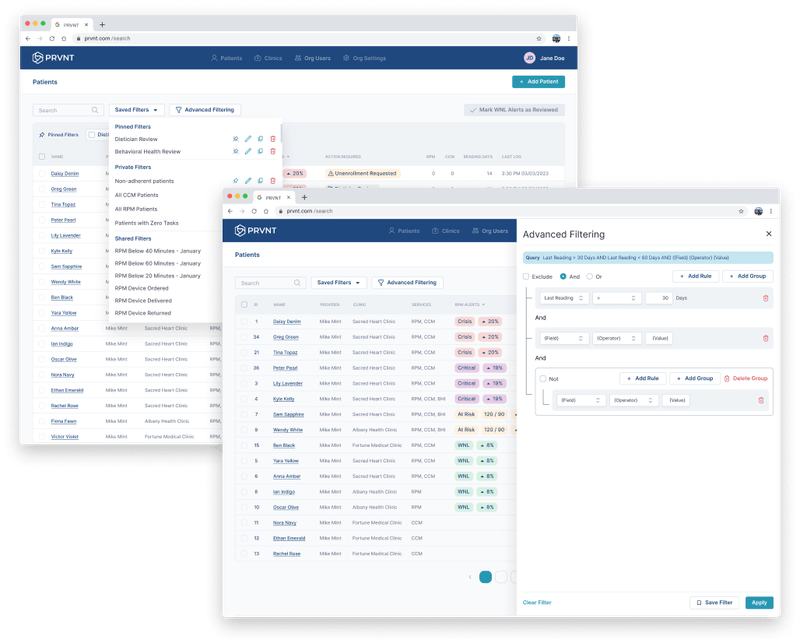
Task: Delete the Dietician Review filter
Action: point(273,139)
